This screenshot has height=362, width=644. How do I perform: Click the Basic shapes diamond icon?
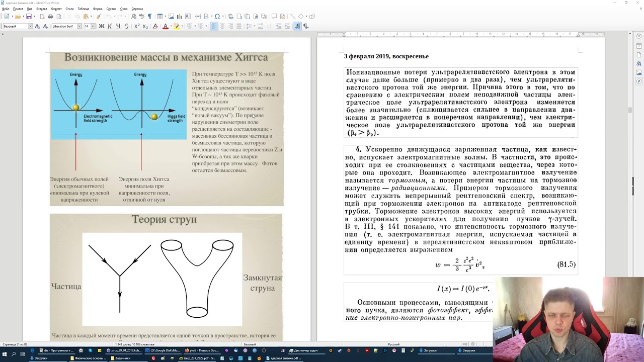click(301, 17)
